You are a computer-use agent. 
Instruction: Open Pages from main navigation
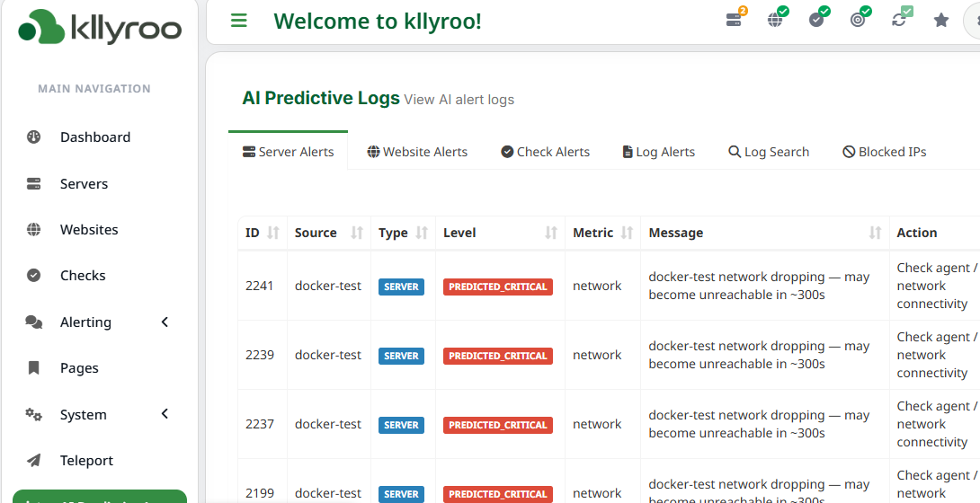coord(79,368)
